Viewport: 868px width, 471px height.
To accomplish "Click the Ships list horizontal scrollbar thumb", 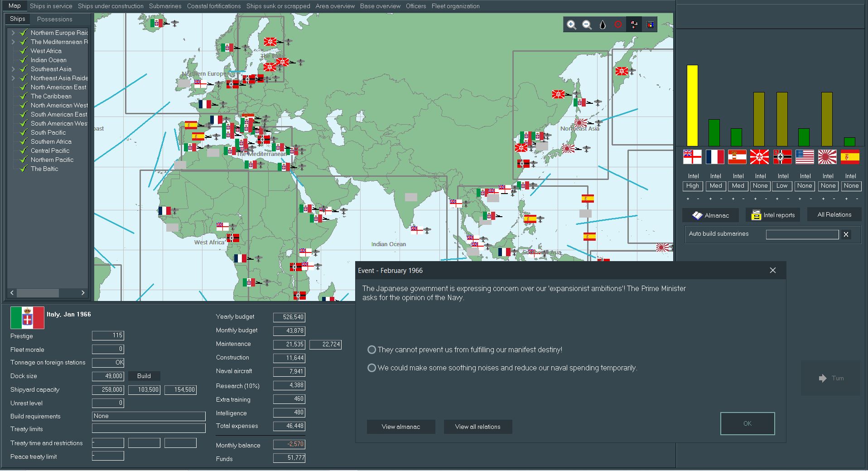I will coord(38,293).
